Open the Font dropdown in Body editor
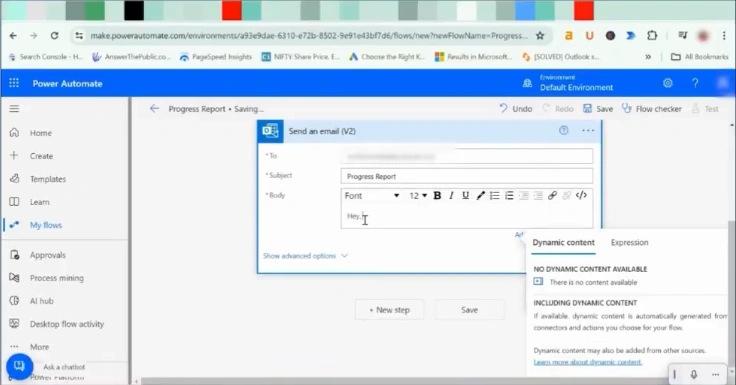The width and height of the screenshot is (736, 385). click(x=372, y=196)
